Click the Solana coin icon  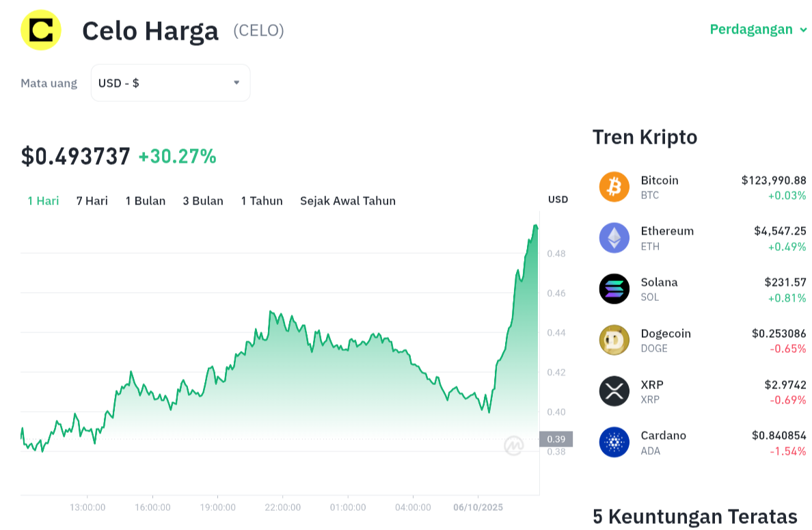click(x=614, y=289)
